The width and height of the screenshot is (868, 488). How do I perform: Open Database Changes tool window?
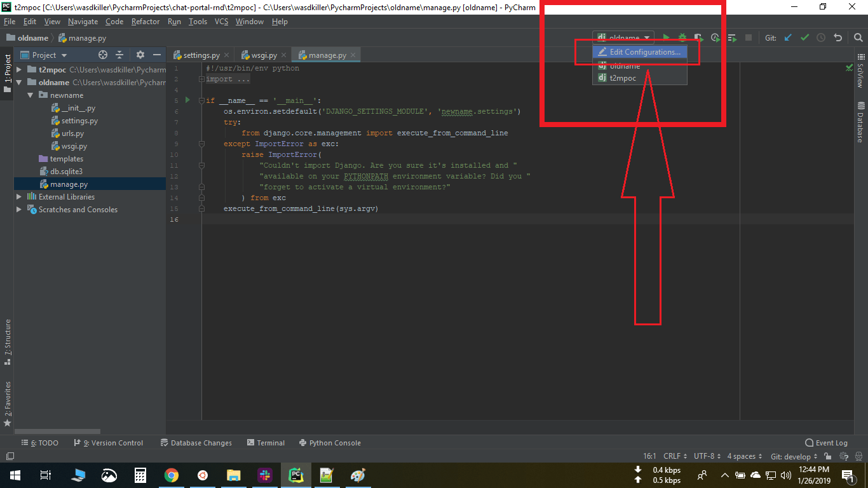click(196, 443)
